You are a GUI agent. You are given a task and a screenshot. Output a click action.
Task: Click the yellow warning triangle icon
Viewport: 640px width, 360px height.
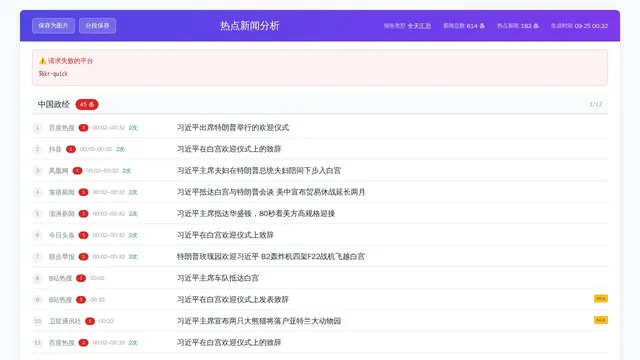(42, 61)
